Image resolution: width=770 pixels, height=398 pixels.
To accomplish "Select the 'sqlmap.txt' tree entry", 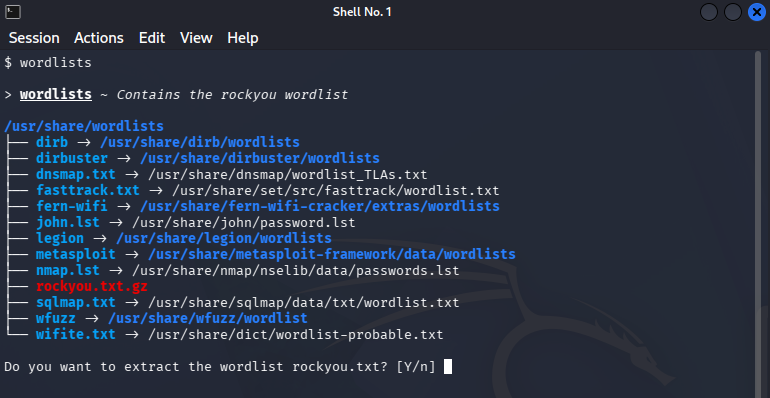I will [x=76, y=303].
